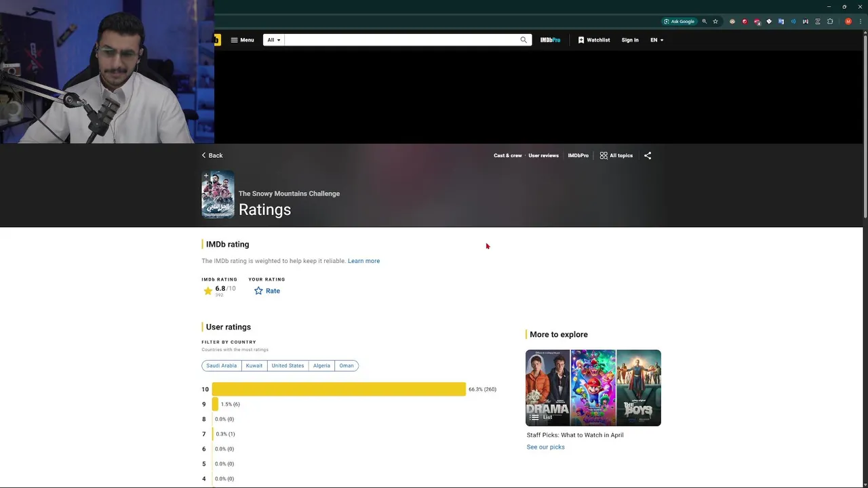
Task: Click the search magnifier icon in IMDb bar
Action: tap(524, 40)
